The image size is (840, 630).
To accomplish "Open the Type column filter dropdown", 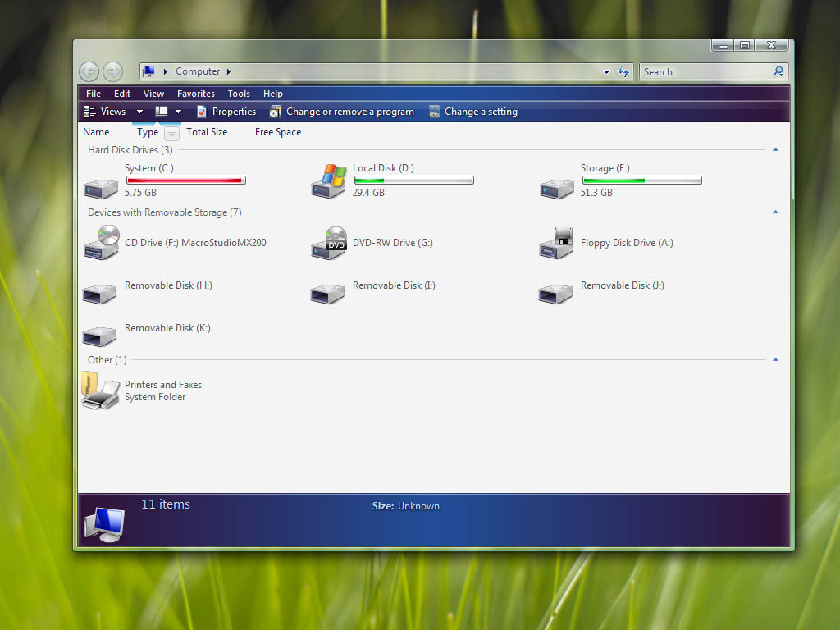I will [x=171, y=133].
